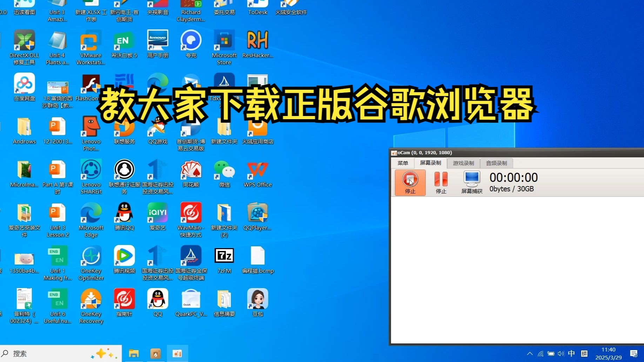Select the 新建文件夹 (2) folder icon
The width and height of the screenshot is (644, 362).
click(x=224, y=220)
